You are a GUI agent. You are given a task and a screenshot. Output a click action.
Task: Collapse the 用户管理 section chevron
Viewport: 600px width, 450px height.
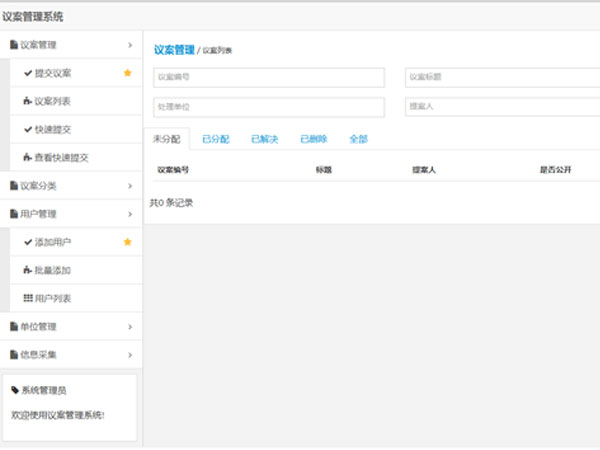pos(130,213)
